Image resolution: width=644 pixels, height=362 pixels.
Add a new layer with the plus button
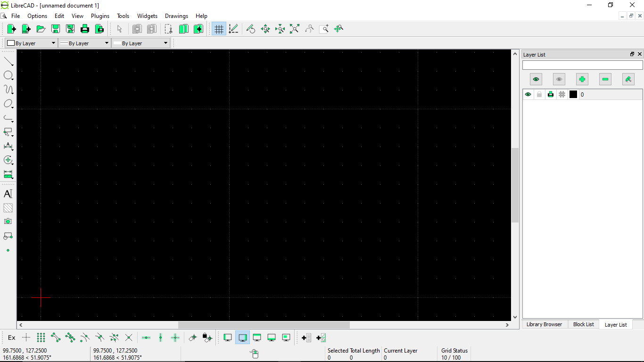[582, 79]
